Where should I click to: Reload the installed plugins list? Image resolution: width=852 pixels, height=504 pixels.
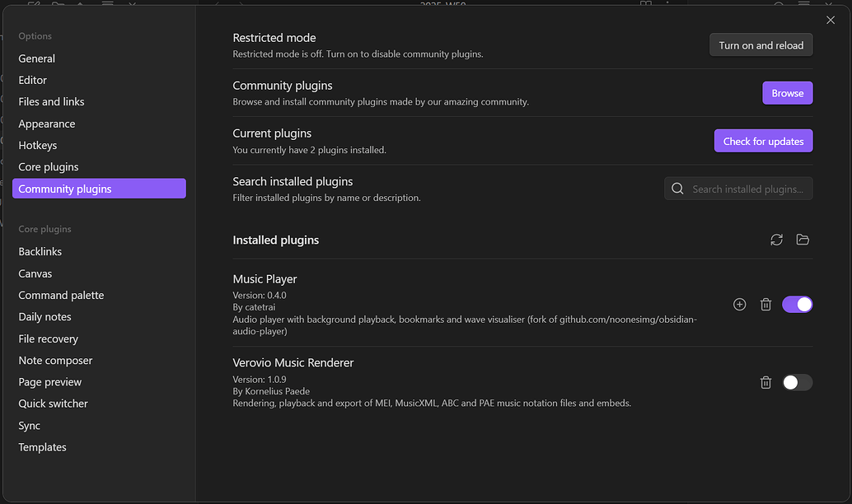coord(776,240)
